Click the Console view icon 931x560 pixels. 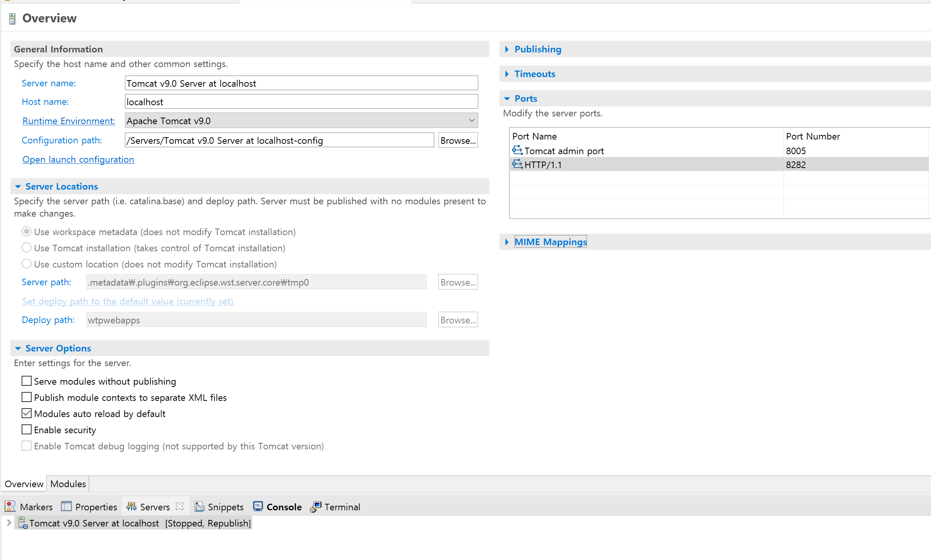click(x=258, y=506)
